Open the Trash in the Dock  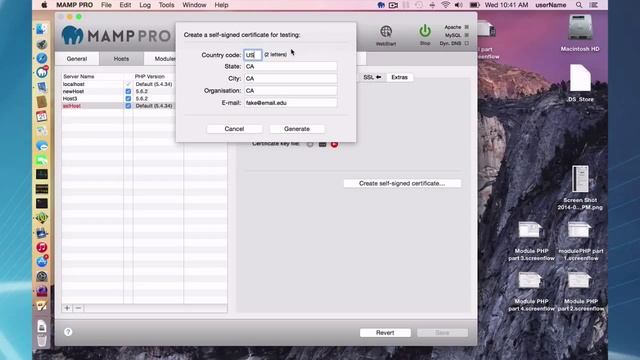(42, 340)
